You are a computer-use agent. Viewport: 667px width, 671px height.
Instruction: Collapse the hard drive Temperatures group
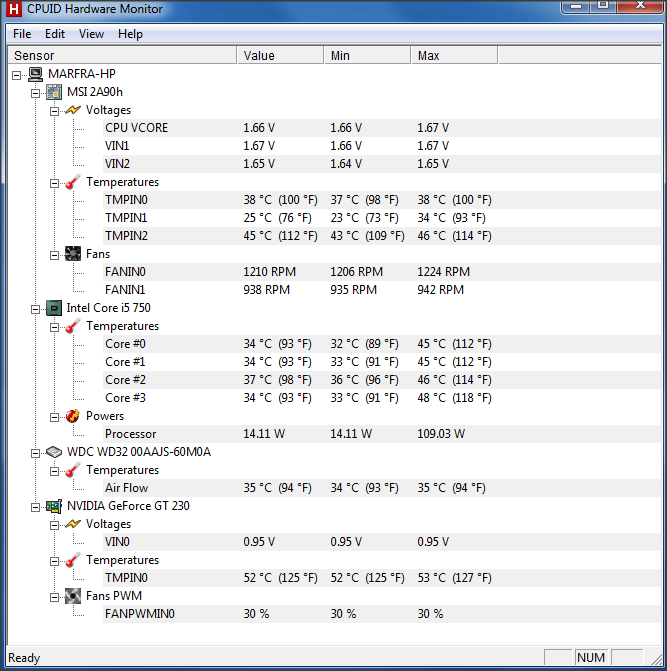(x=54, y=471)
